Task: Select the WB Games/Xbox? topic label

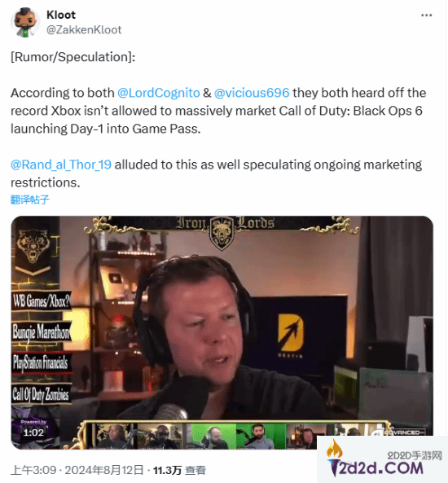Action: tap(42, 301)
